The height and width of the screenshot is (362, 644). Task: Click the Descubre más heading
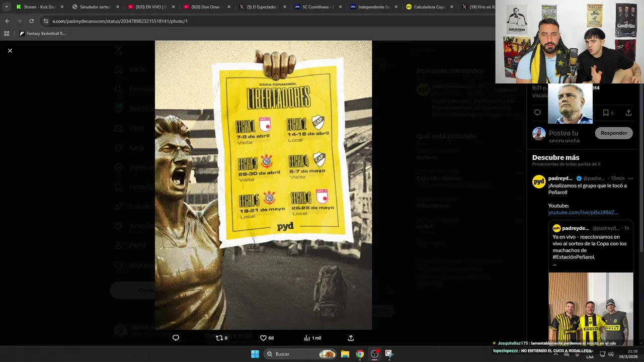coord(555,157)
